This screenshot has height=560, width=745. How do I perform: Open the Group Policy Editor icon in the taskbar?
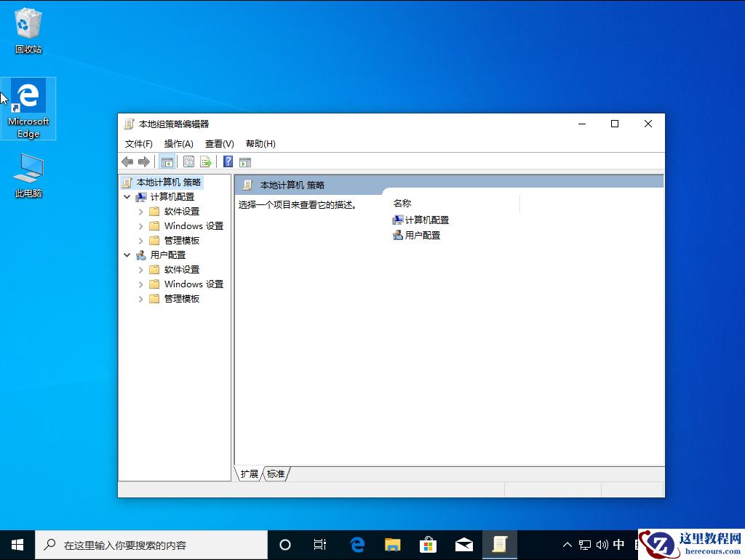[x=501, y=544]
